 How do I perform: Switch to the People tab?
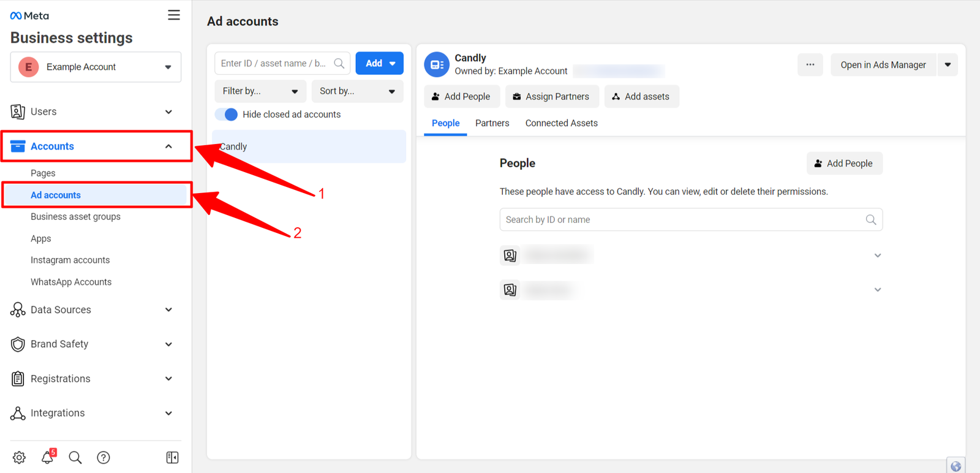pyautogui.click(x=445, y=123)
